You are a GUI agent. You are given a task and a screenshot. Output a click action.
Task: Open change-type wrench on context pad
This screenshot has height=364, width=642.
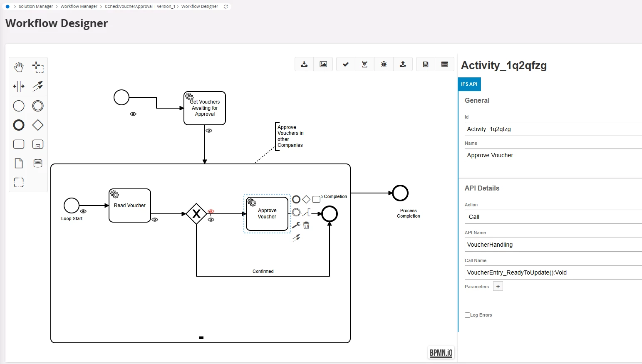point(296,225)
